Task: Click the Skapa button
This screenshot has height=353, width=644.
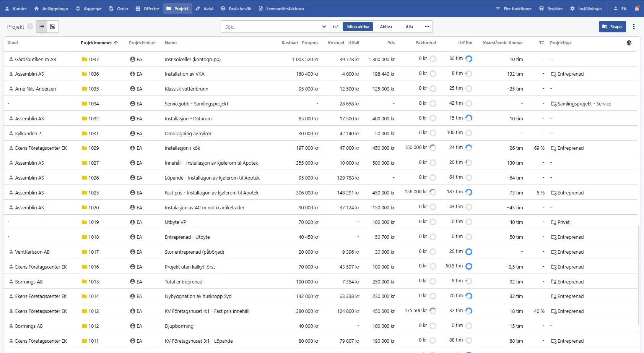Action: (612, 27)
